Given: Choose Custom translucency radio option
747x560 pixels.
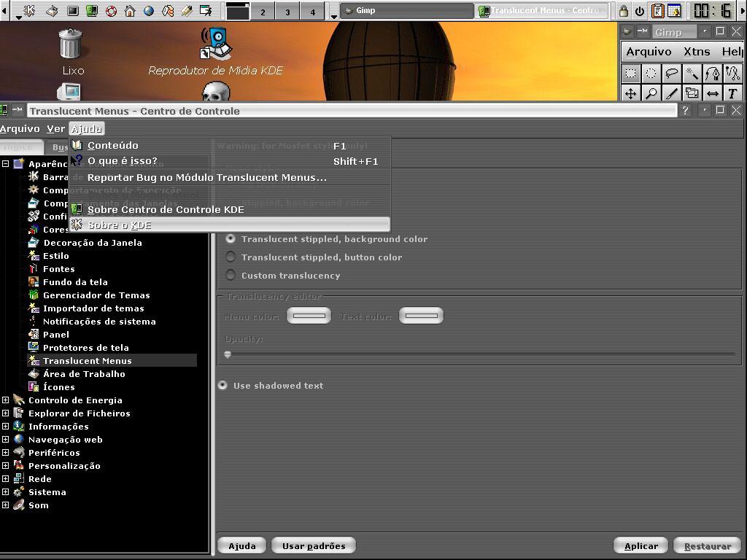Looking at the screenshot, I should (231, 275).
